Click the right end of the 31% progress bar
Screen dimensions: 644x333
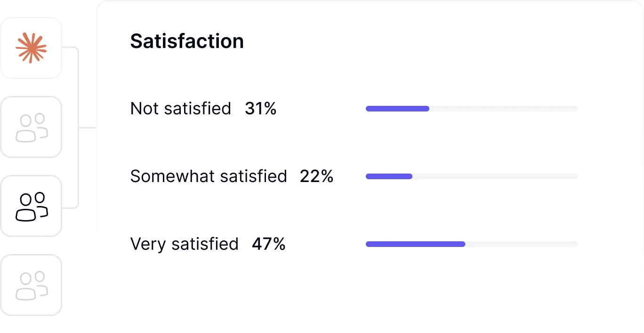[x=575, y=109]
